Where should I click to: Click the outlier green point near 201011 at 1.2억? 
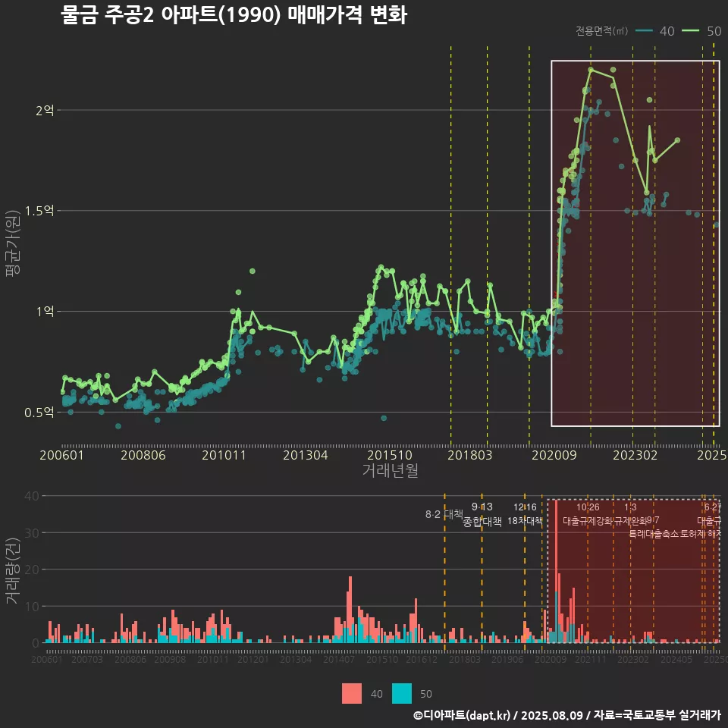click(252, 271)
